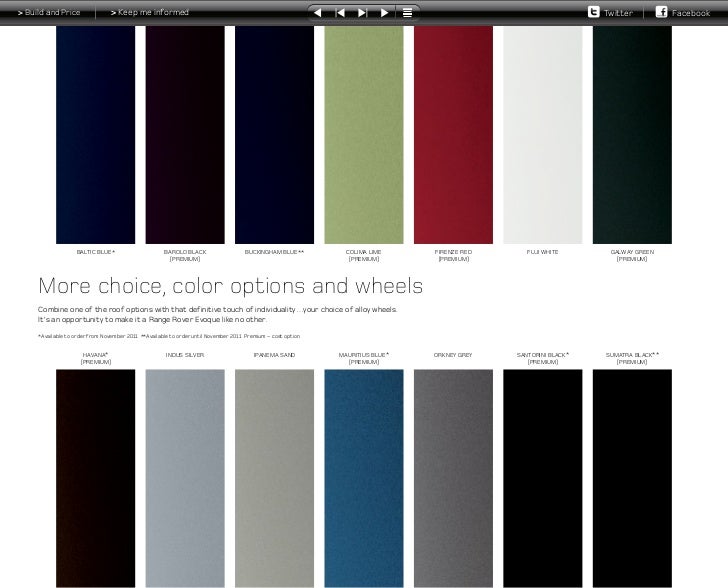Click the Facebook logo icon
Screen dimensions: 728x588
click(662, 12)
